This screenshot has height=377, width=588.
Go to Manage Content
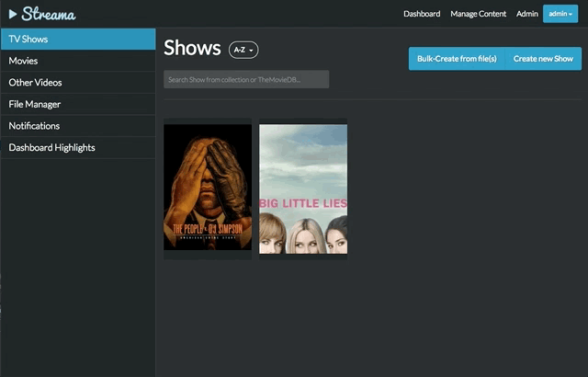[x=478, y=14]
